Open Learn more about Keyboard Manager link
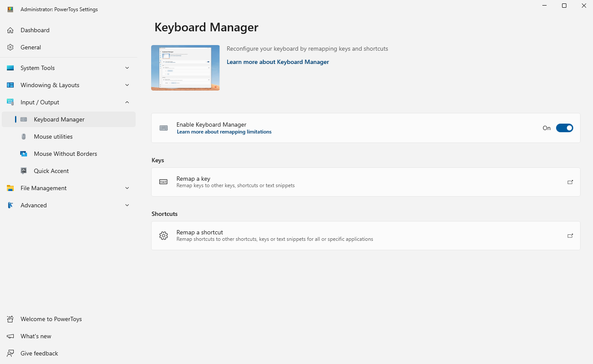Image resolution: width=593 pixels, height=364 pixels. (x=278, y=62)
